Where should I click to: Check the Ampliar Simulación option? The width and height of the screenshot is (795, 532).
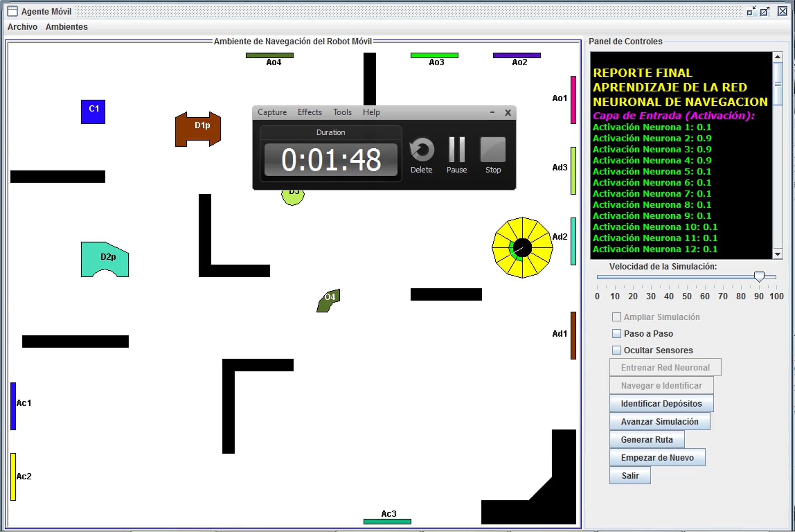coord(616,317)
